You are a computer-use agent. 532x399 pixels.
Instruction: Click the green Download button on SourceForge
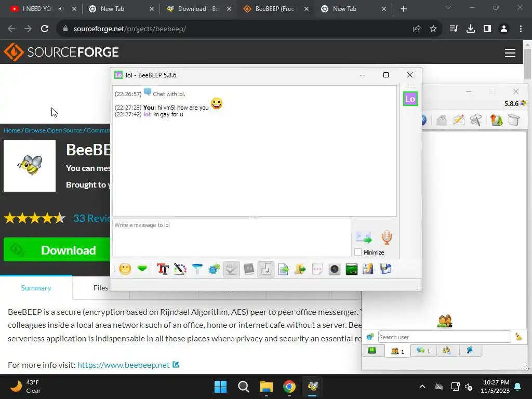pos(57,249)
